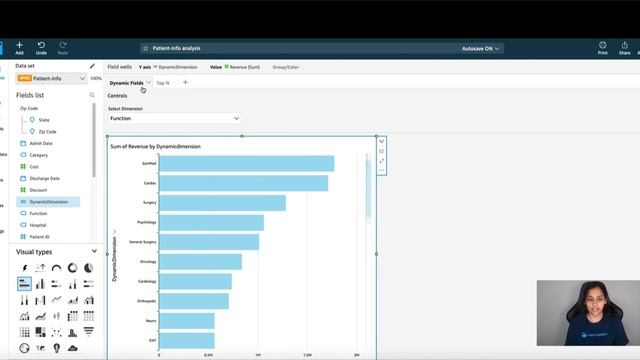
Task: Choose the KPI visual type
Action: [40, 268]
